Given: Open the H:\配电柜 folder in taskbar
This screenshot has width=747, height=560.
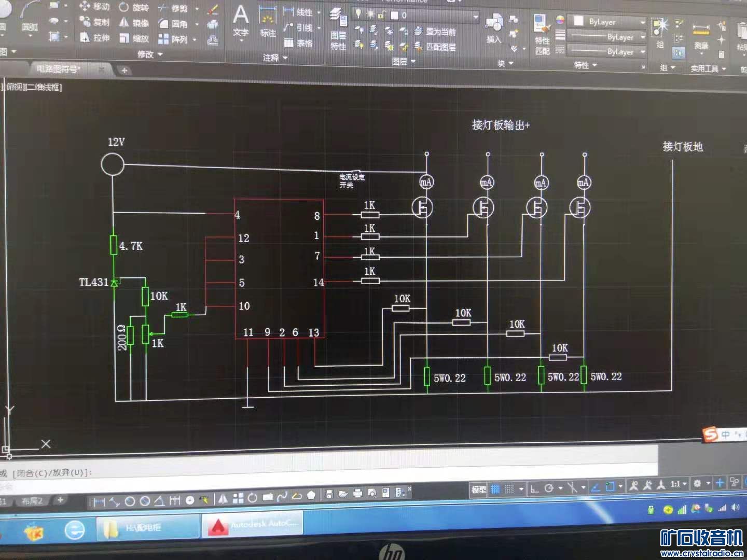Looking at the screenshot, I should pyautogui.click(x=147, y=528).
